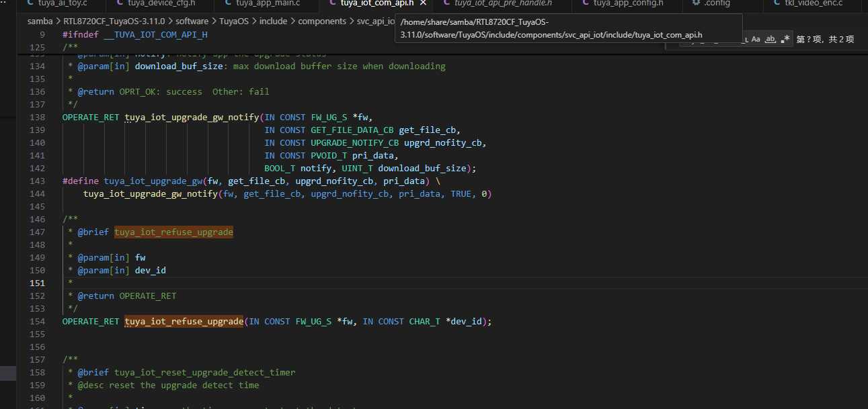This screenshot has height=409, width=868.
Task: Click the sticky scroll #ifndef header line
Action: coord(134,34)
